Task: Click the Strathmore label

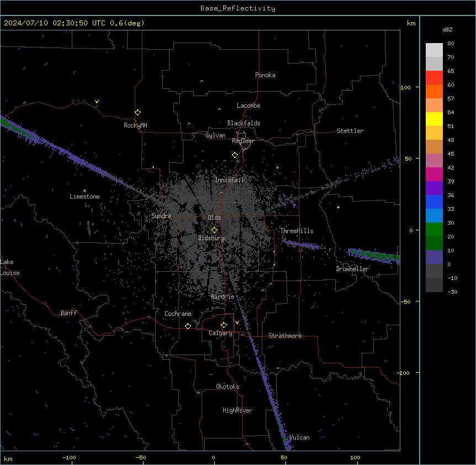Action: tap(285, 336)
